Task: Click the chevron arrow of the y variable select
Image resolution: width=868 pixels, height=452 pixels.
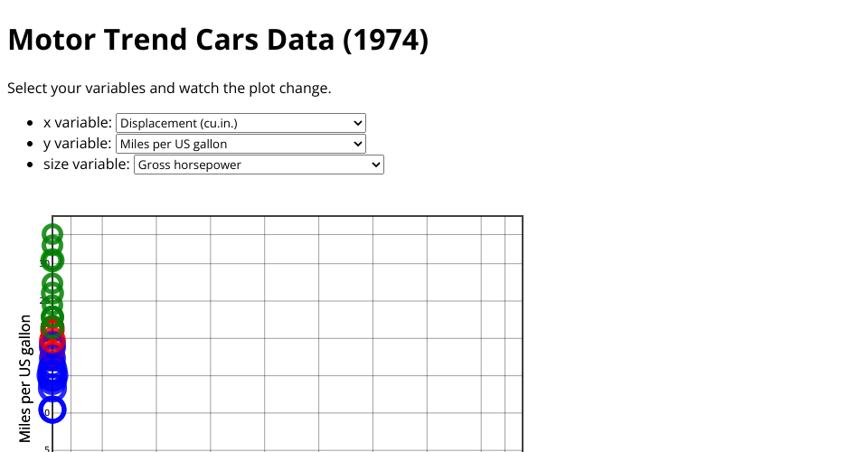Action: click(358, 144)
